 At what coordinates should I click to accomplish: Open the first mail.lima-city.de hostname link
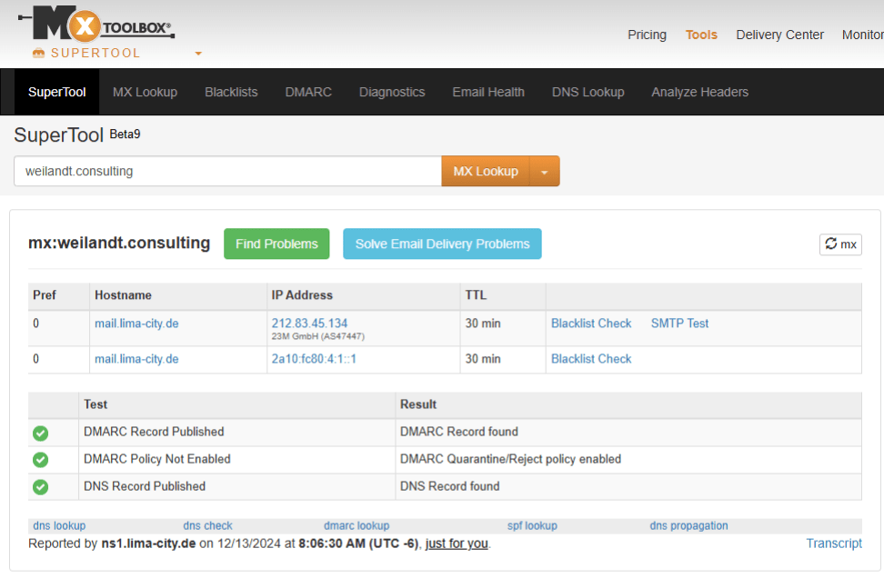tap(136, 324)
